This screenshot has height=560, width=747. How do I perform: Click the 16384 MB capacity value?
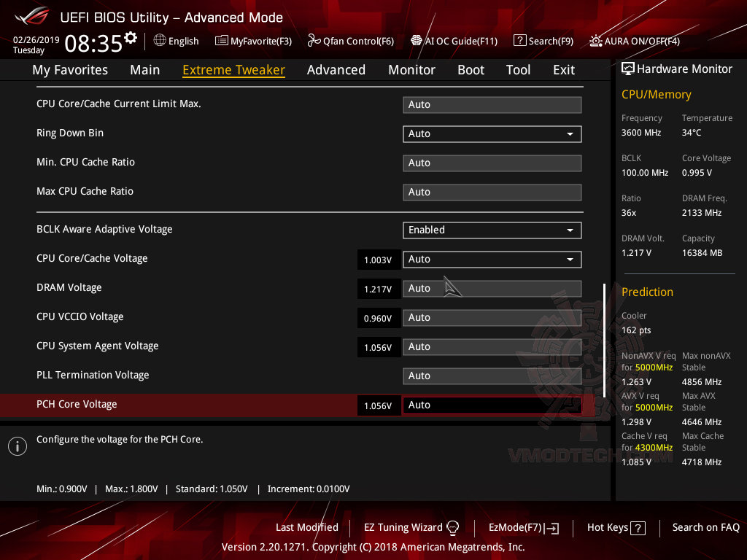click(x=703, y=253)
